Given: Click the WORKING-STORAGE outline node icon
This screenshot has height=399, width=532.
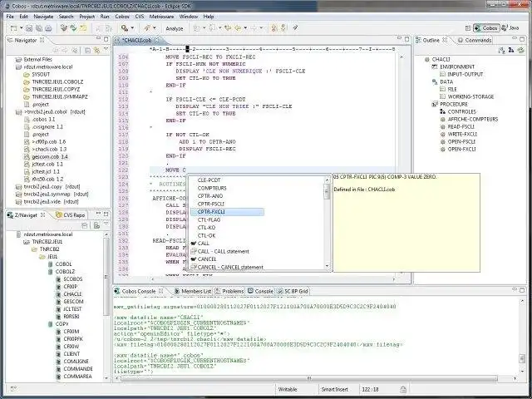Looking at the screenshot, I should [443, 97].
